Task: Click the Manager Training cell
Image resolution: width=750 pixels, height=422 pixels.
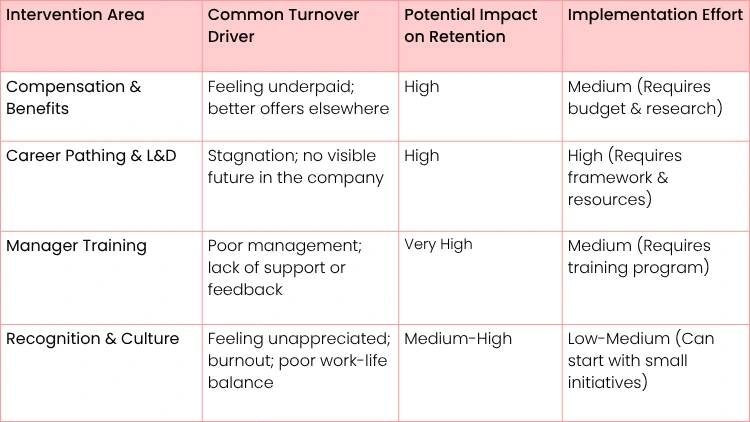Action: pos(76,246)
